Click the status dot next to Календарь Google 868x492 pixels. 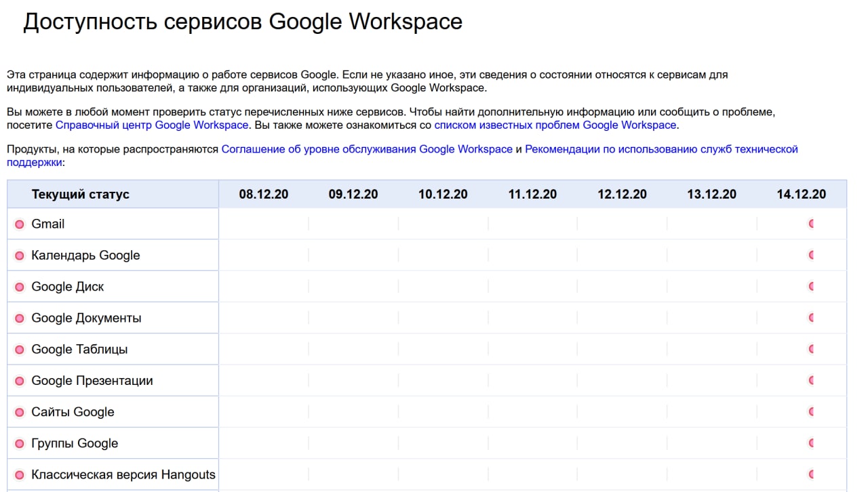(x=20, y=255)
